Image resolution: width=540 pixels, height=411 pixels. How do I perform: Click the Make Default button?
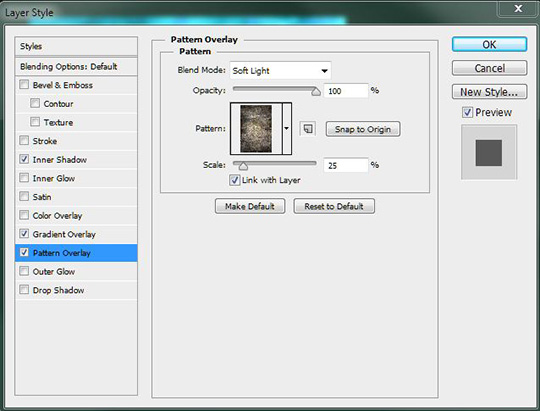250,206
